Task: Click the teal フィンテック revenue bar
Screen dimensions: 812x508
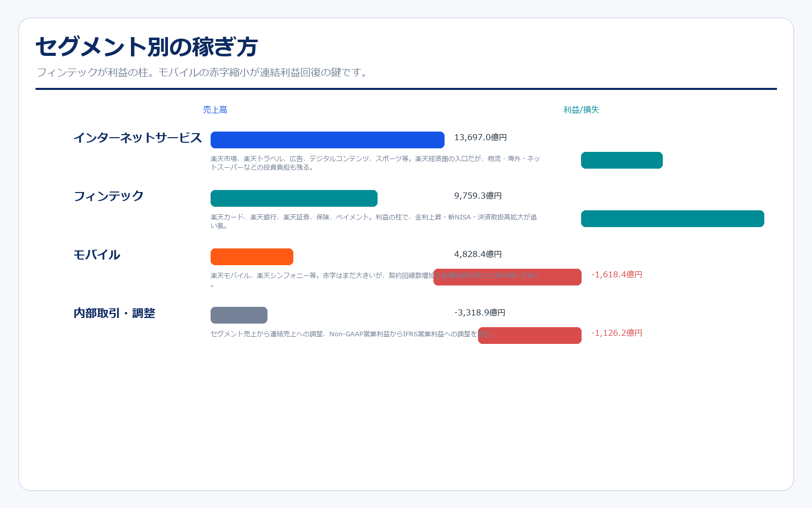Action: coord(294,198)
